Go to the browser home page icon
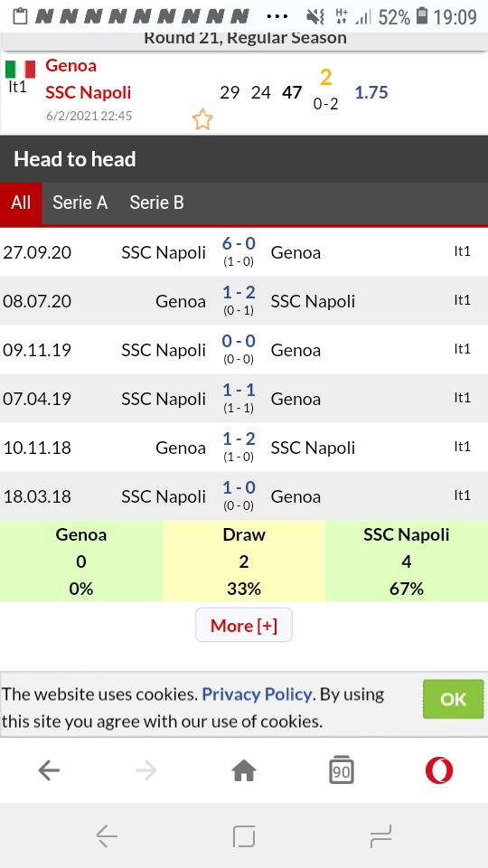The image size is (488, 868). [244, 770]
